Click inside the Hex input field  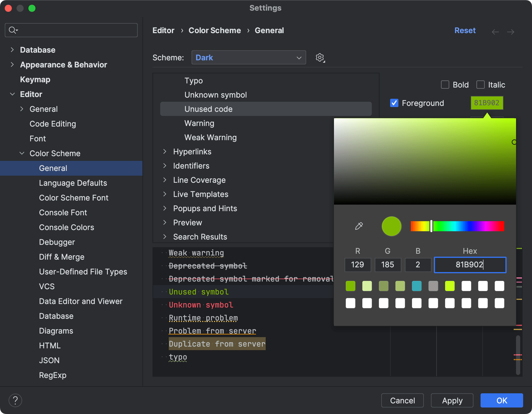pyautogui.click(x=470, y=265)
